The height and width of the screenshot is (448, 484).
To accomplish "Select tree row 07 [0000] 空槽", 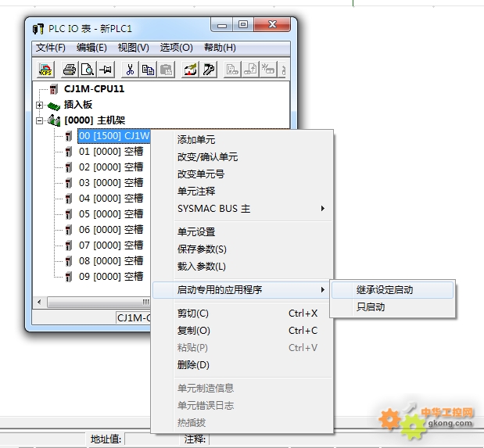I will point(111,246).
